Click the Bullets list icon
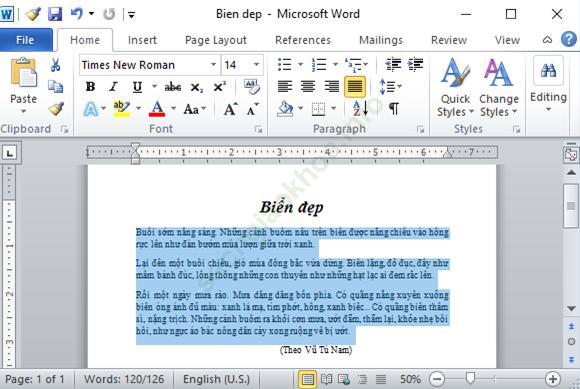This screenshot has height=389, width=580. (x=284, y=64)
